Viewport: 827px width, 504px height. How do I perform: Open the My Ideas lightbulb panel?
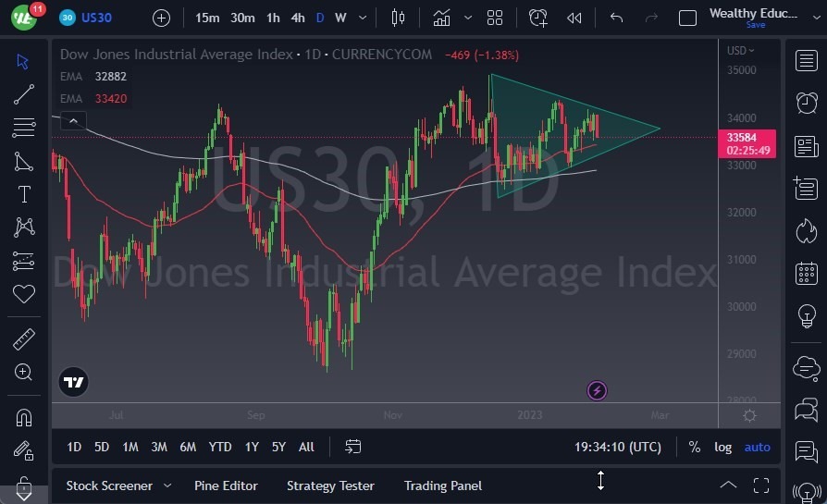pos(807,316)
